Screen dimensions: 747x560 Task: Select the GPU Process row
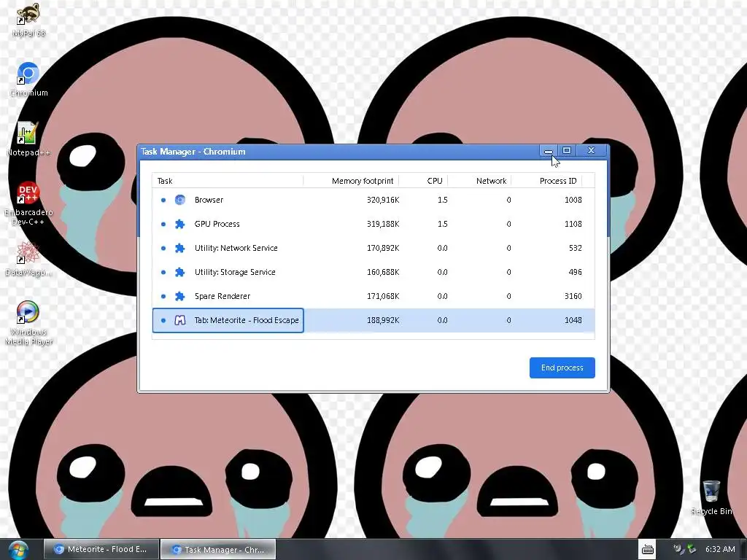coord(373,224)
